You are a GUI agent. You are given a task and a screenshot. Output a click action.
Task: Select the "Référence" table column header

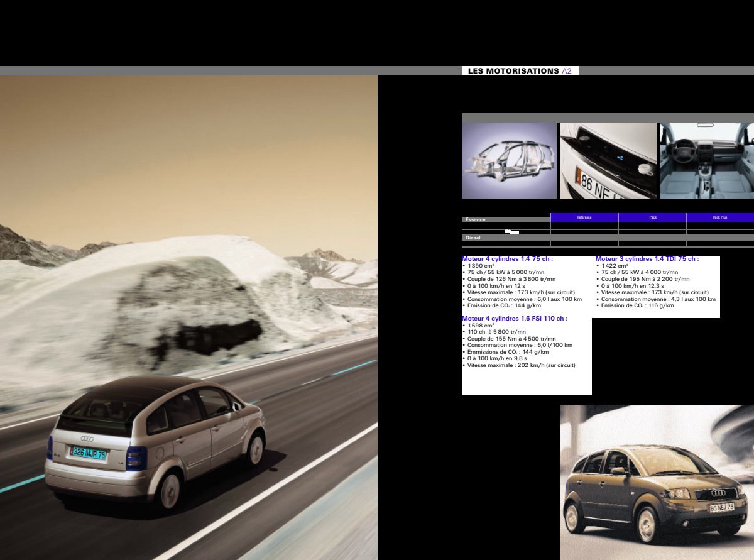point(584,217)
